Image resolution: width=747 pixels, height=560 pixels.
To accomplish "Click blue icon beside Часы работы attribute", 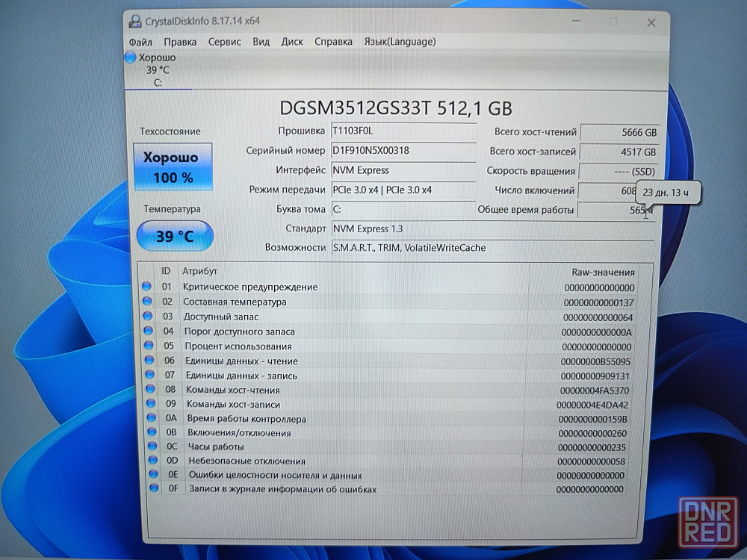I will click(152, 447).
